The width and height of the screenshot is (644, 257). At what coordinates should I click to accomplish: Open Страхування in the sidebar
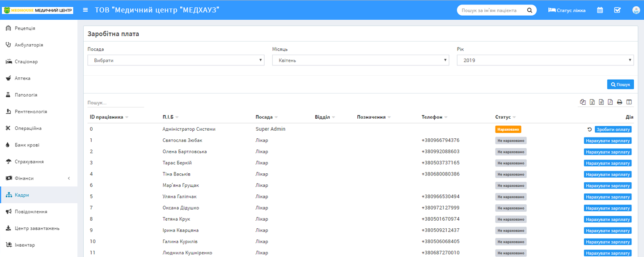[x=38, y=162]
